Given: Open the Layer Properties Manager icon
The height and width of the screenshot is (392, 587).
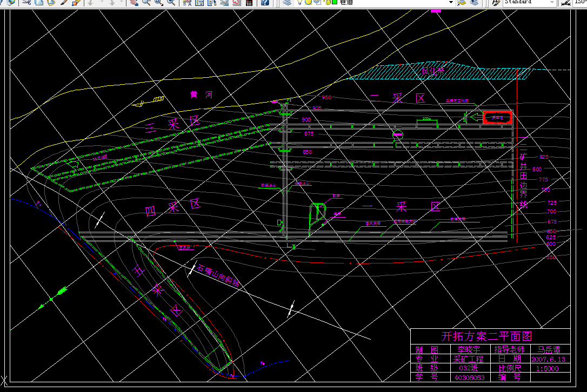Looking at the screenshot, I should point(287,2).
